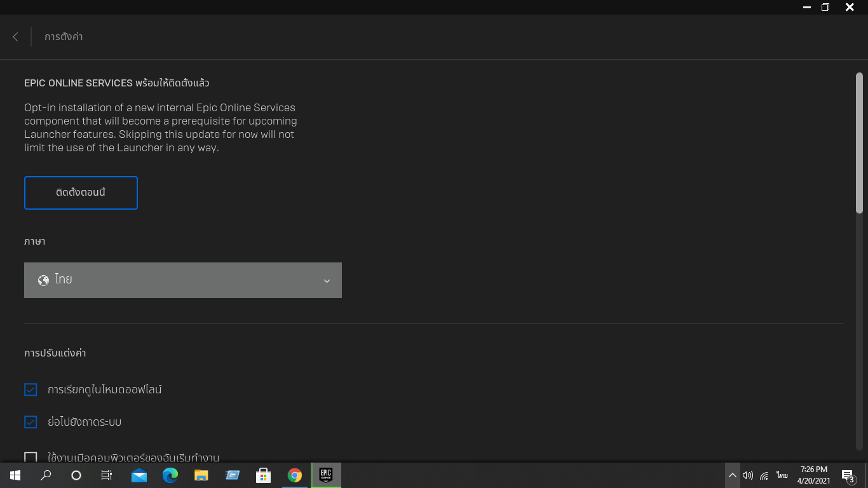This screenshot has height=488, width=868.
Task: Switch input language via the tray ไทย indicator
Action: click(x=782, y=475)
